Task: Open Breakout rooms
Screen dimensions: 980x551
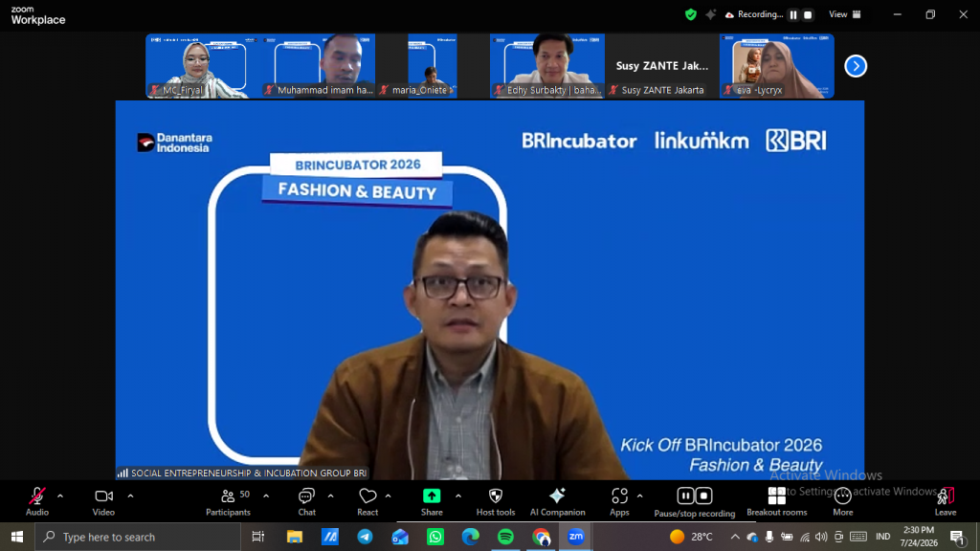Action: coord(777,501)
